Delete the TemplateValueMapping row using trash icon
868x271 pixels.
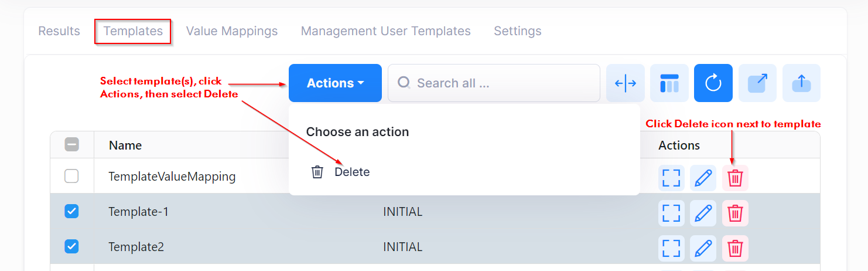735,178
